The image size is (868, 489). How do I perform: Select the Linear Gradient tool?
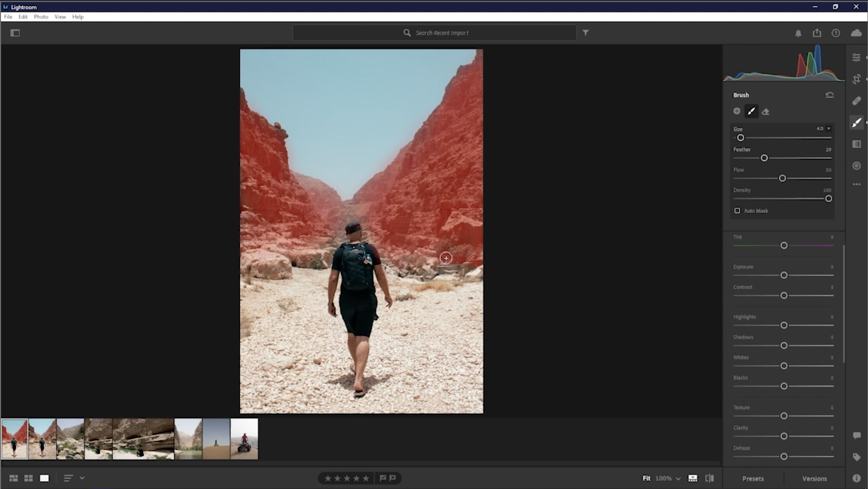pyautogui.click(x=856, y=144)
